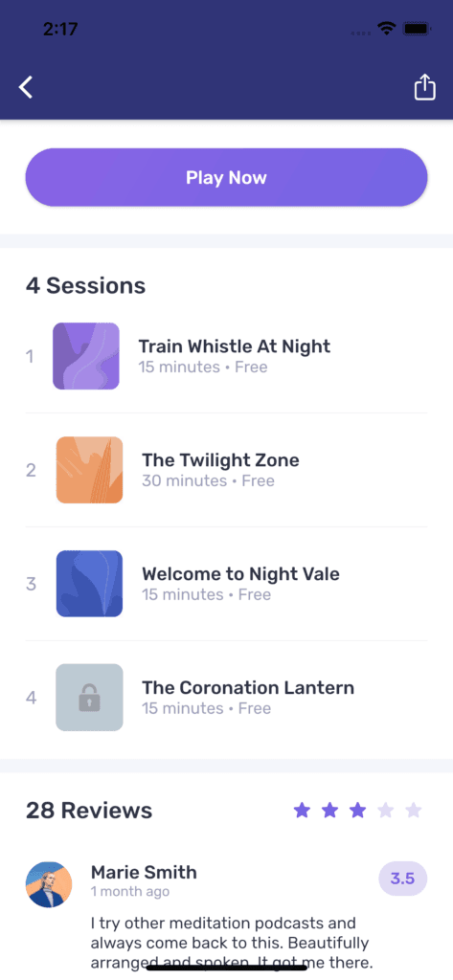
Task: Open the share icon in header
Action: [425, 87]
